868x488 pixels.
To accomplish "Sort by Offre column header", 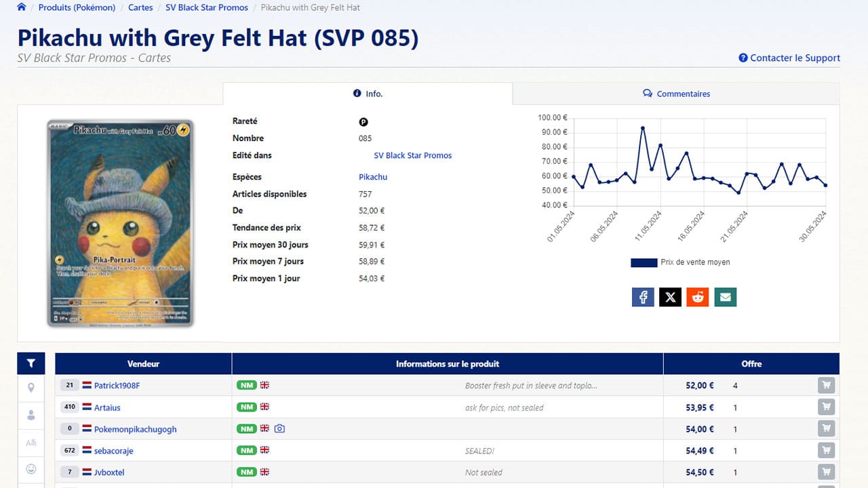I will [751, 364].
